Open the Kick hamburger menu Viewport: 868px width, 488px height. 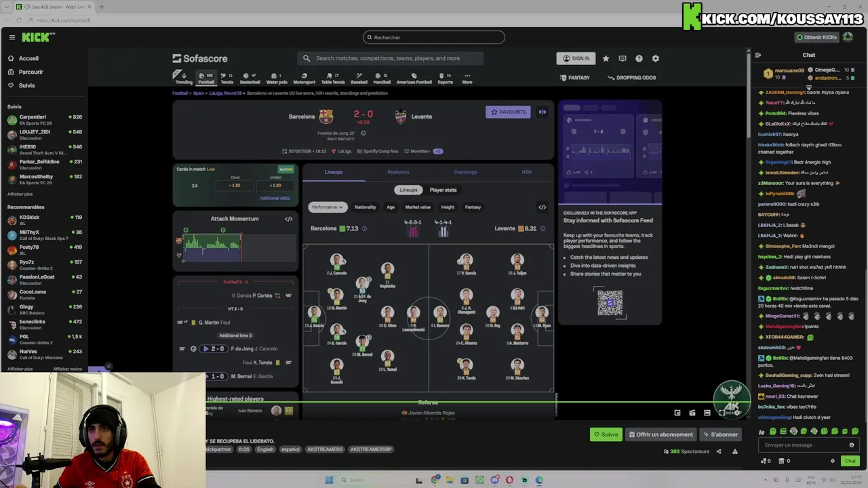pos(12,37)
